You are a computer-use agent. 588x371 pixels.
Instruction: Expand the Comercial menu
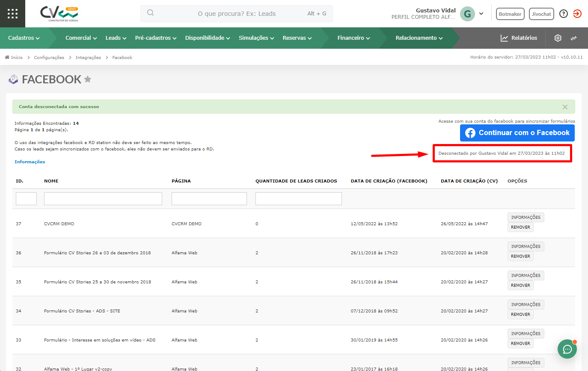pos(81,38)
